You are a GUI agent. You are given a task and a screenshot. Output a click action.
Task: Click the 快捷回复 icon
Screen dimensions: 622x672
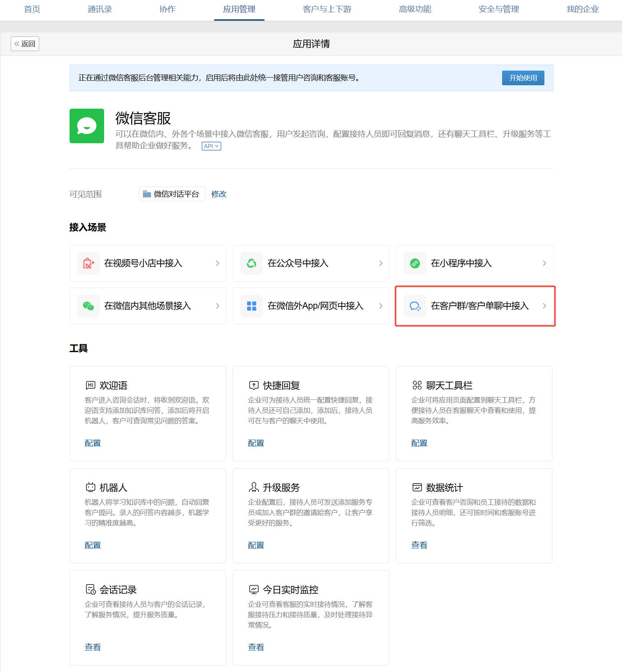(254, 385)
